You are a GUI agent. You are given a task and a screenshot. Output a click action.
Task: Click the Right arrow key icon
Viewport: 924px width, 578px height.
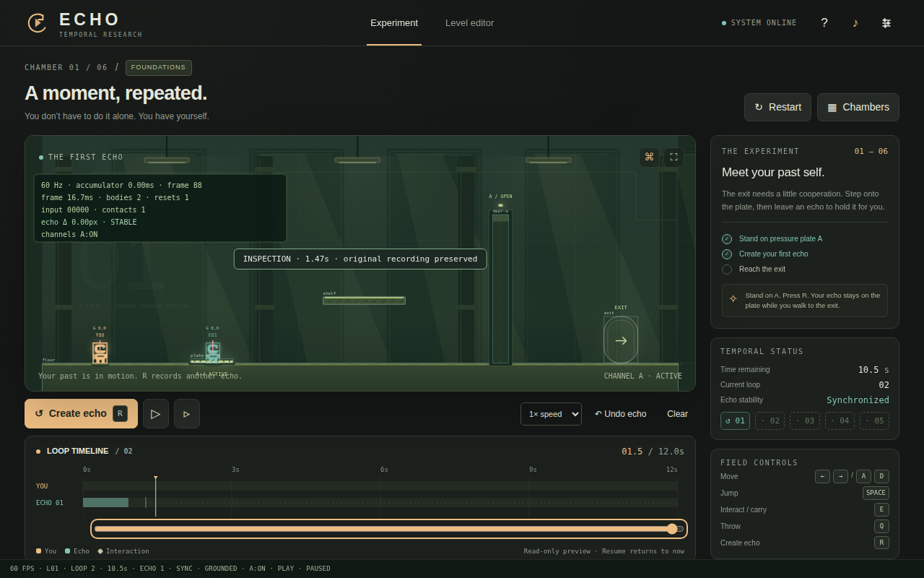(840, 476)
